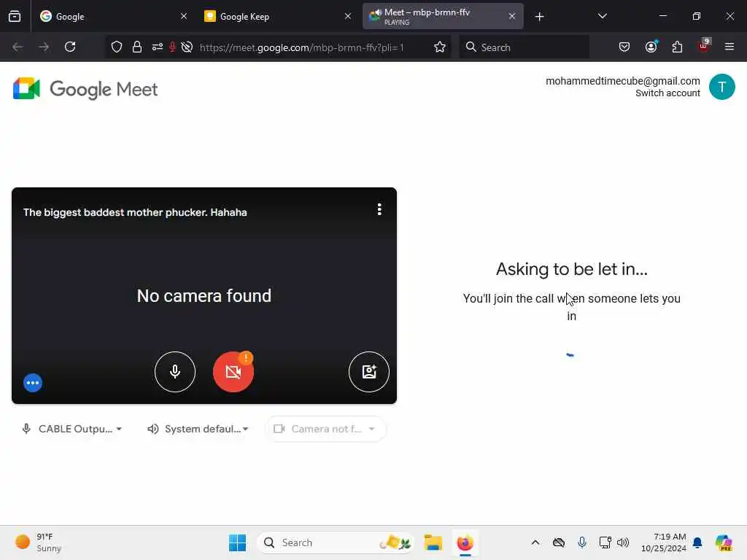This screenshot has height=560, width=747.
Task: Mute the microphone in the preview
Action: pyautogui.click(x=175, y=371)
